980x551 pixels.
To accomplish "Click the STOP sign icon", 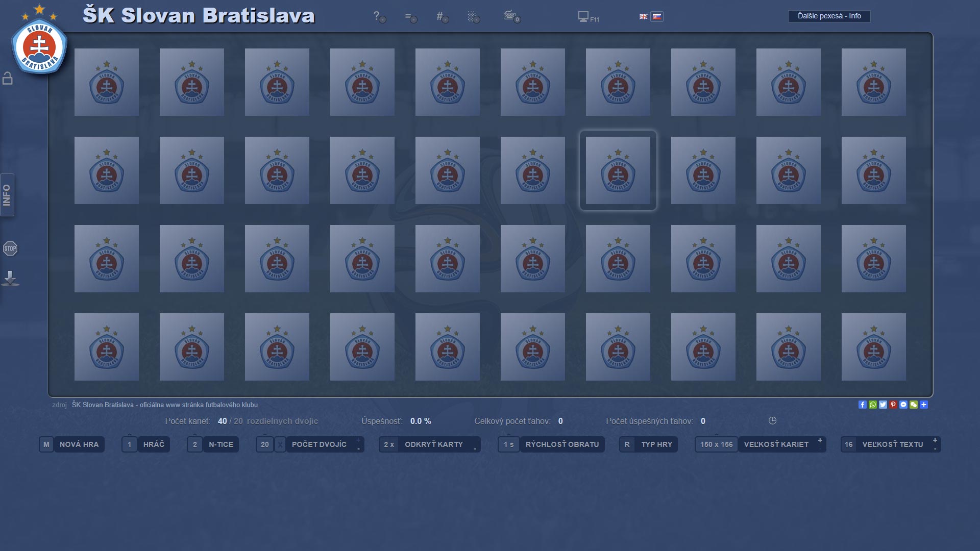I will point(10,248).
